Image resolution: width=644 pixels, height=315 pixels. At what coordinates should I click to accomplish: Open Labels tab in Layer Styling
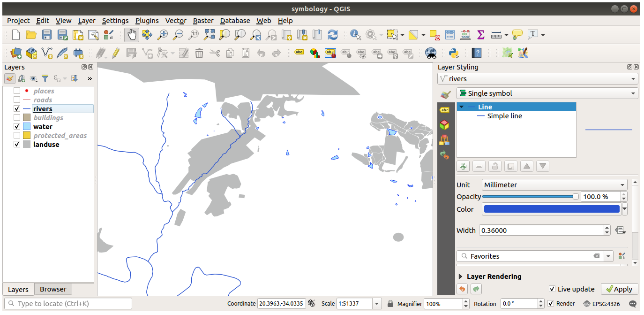(444, 110)
